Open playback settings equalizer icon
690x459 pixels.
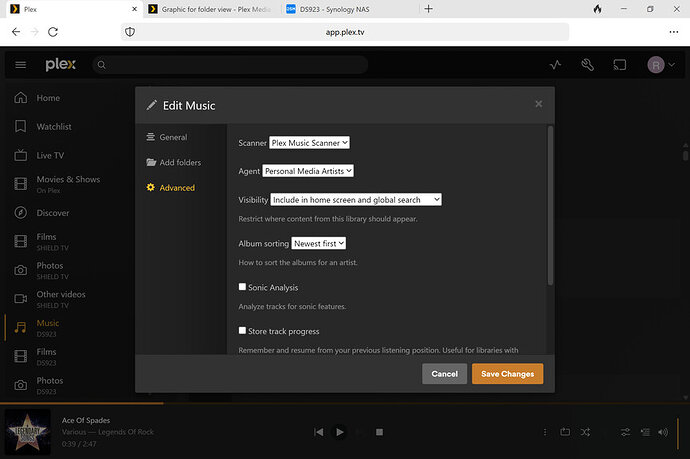coord(625,432)
